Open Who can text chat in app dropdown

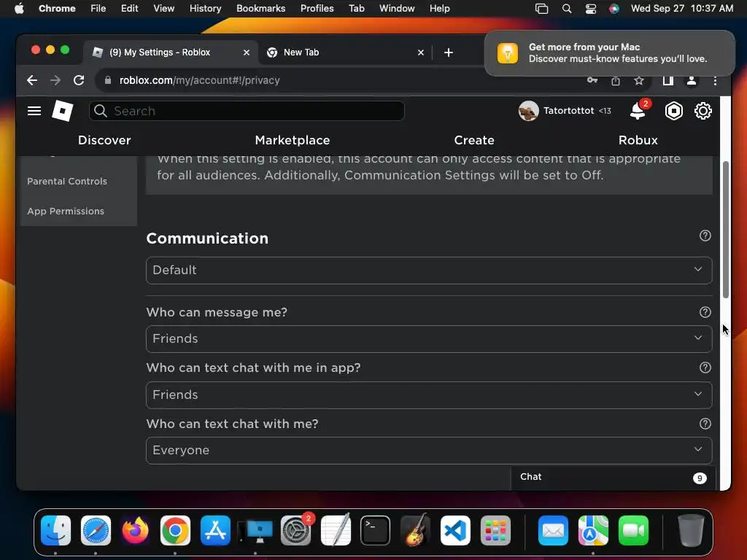coord(429,394)
